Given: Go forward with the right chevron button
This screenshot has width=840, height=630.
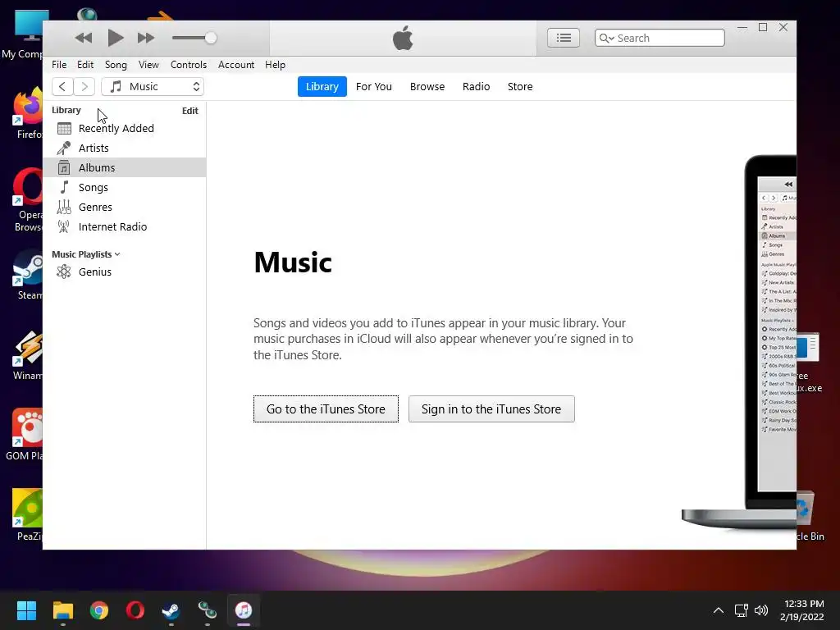Looking at the screenshot, I should pos(84,87).
